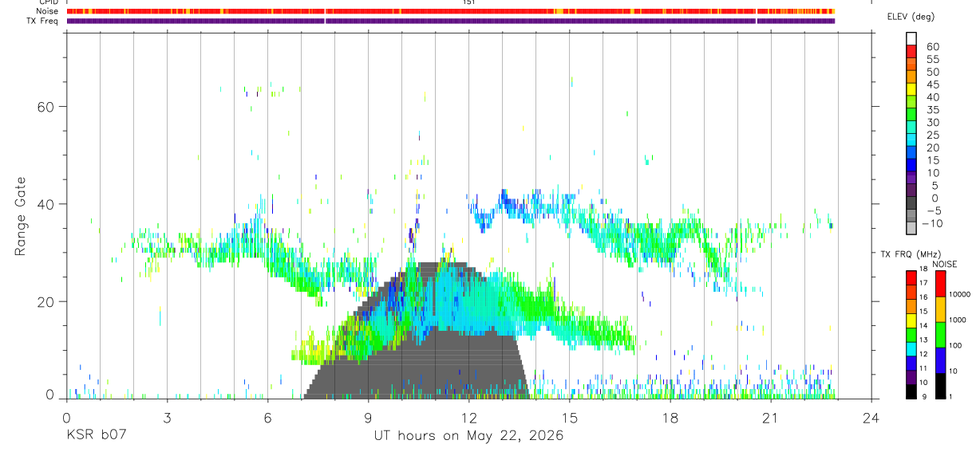Click the Range Gate axis tick label '40'
This screenshot has height=452, width=980.
46,203
